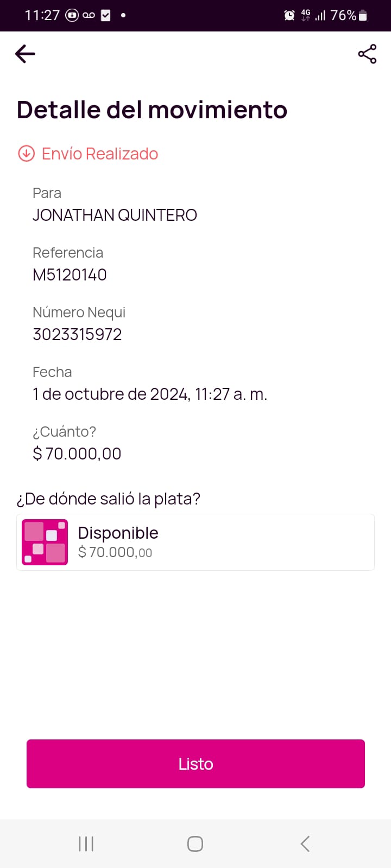Tap the reference code M5120140
Image resolution: width=391 pixels, height=868 pixels.
(70, 275)
